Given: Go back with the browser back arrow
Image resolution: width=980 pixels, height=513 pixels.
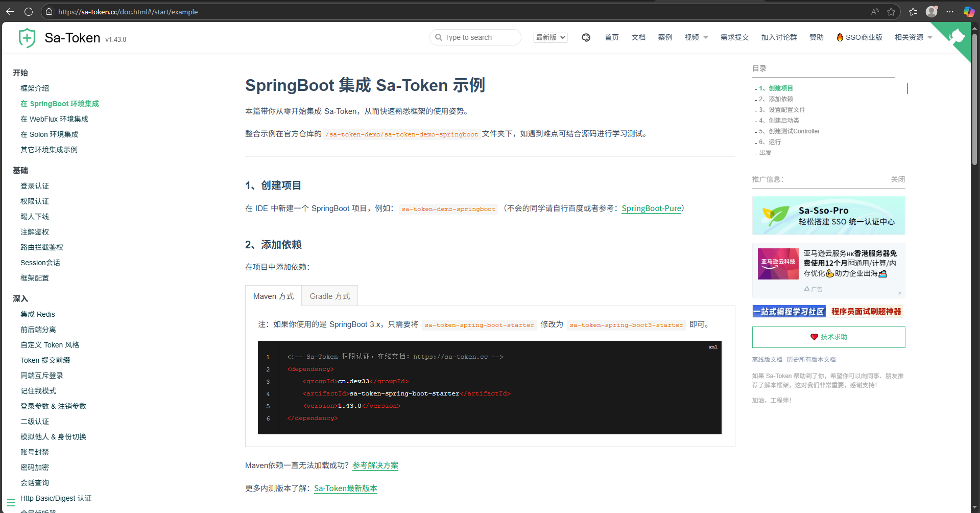Looking at the screenshot, I should [10, 11].
